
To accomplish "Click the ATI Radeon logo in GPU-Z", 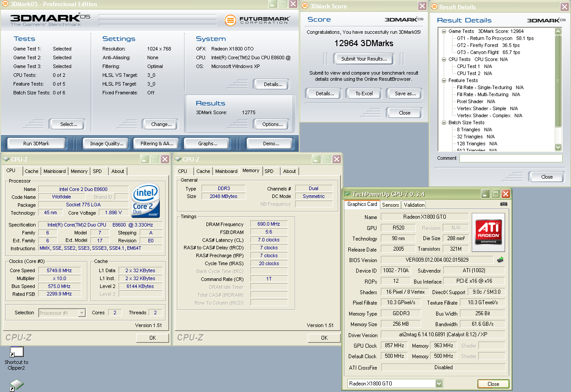I will point(488,232).
